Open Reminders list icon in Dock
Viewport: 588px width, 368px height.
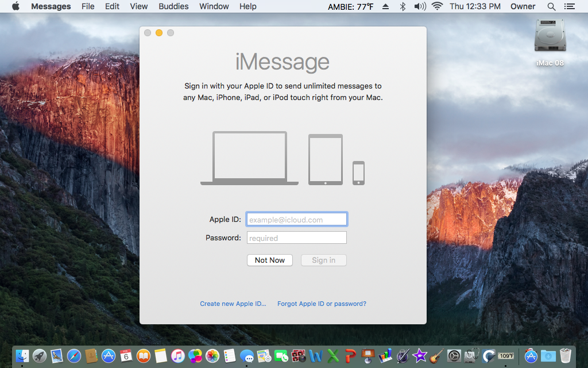pos(230,355)
